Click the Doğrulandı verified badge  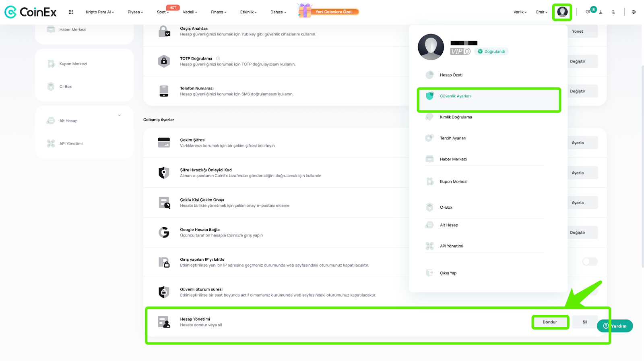click(491, 52)
